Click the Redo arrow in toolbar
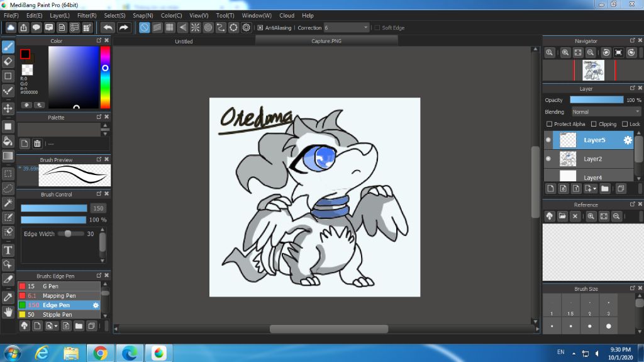 click(124, 28)
